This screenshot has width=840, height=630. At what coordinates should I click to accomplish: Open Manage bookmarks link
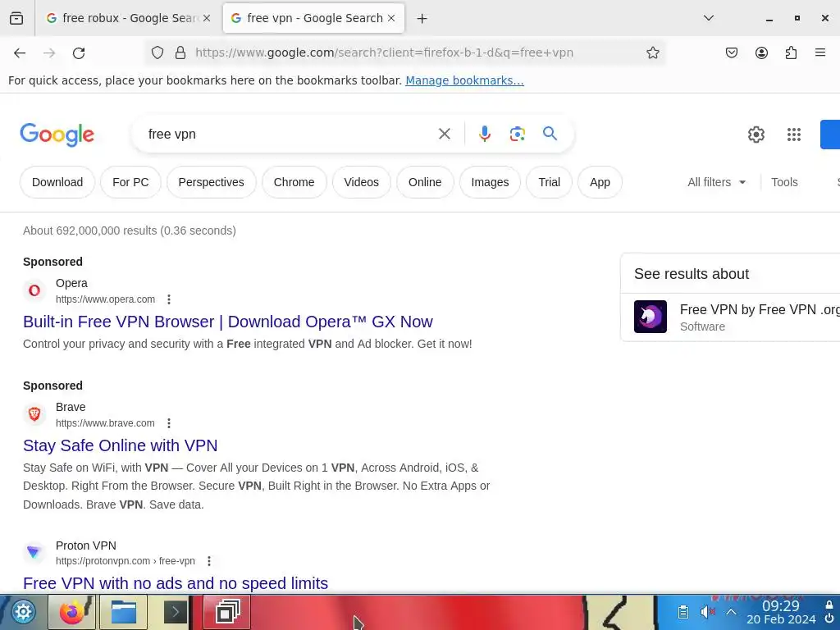464,80
